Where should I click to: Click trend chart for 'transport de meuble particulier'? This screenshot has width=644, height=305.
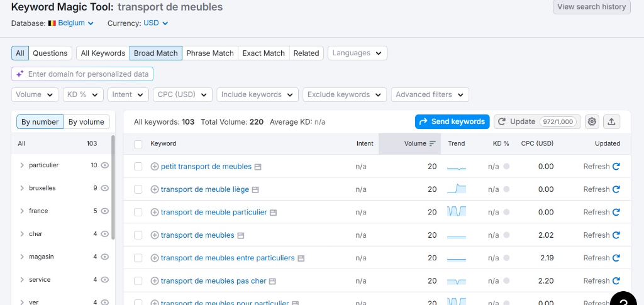(457, 212)
